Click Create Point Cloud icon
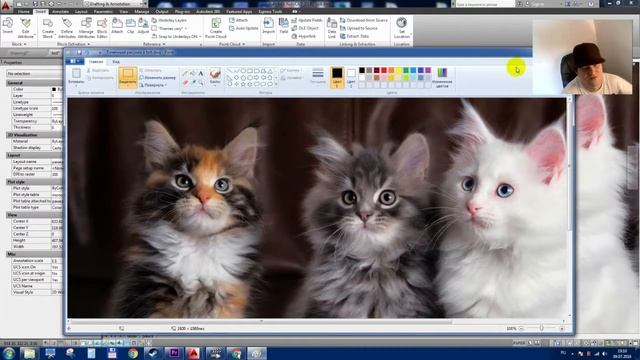 (x=216, y=27)
